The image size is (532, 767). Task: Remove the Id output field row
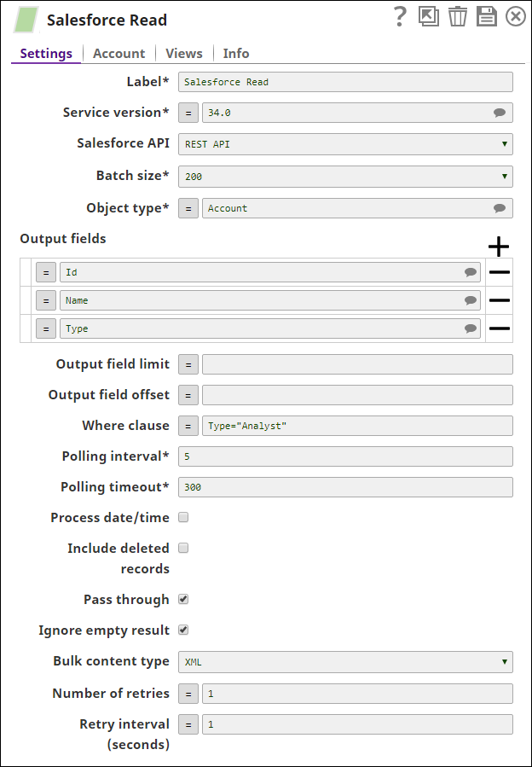click(500, 272)
